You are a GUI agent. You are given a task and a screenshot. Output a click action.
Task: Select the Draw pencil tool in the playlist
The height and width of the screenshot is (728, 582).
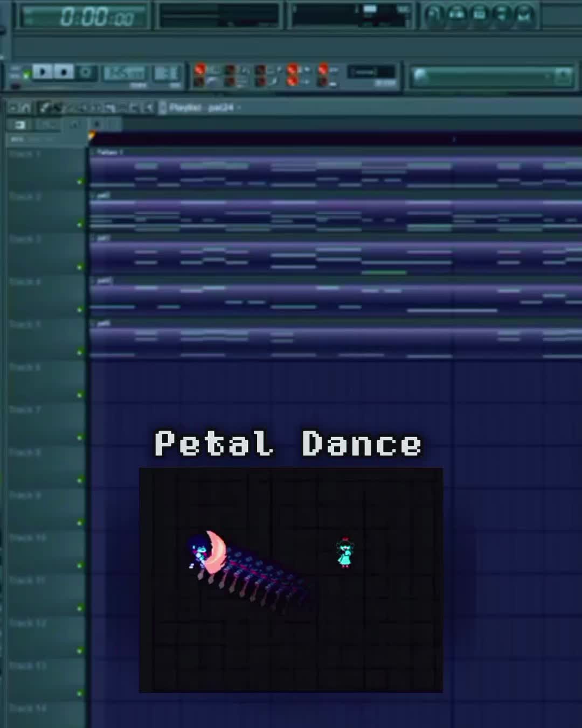click(x=44, y=108)
